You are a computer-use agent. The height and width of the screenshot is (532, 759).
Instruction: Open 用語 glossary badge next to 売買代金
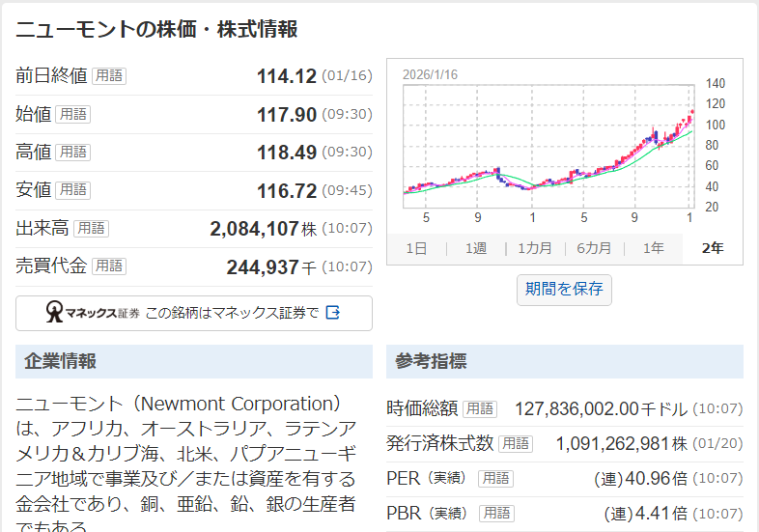point(110,266)
